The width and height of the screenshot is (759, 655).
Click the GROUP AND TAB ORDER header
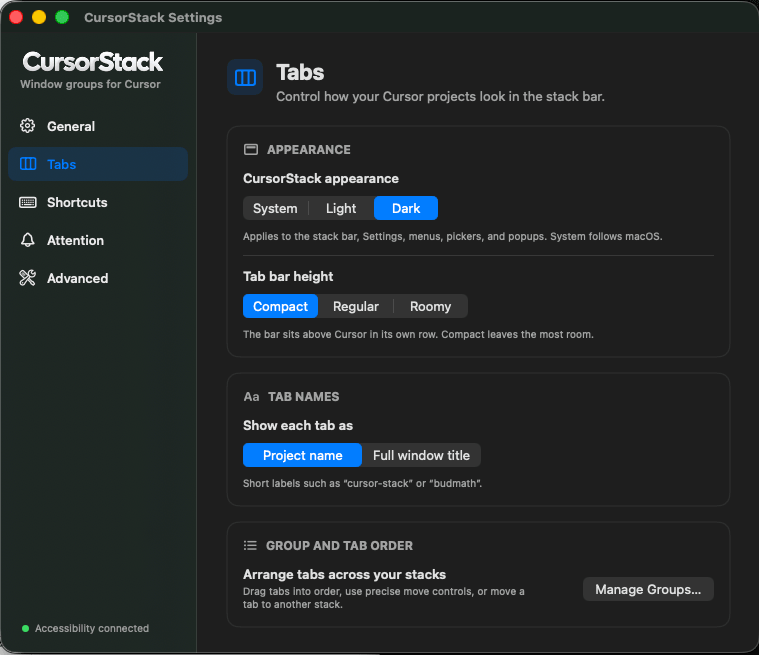click(339, 546)
